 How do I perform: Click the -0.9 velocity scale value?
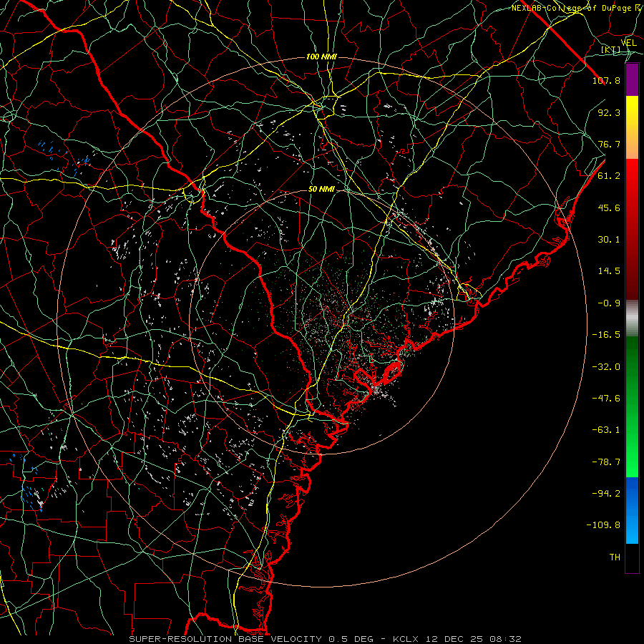(609, 303)
